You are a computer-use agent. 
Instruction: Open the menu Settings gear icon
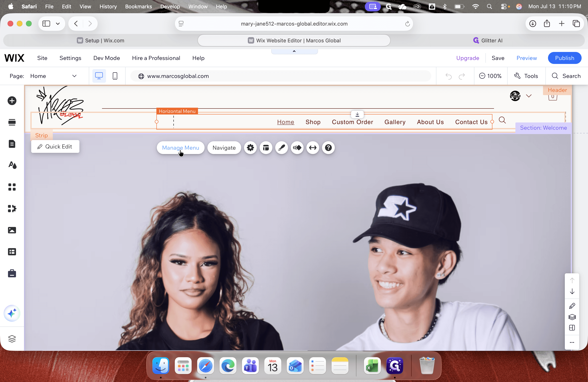point(250,148)
